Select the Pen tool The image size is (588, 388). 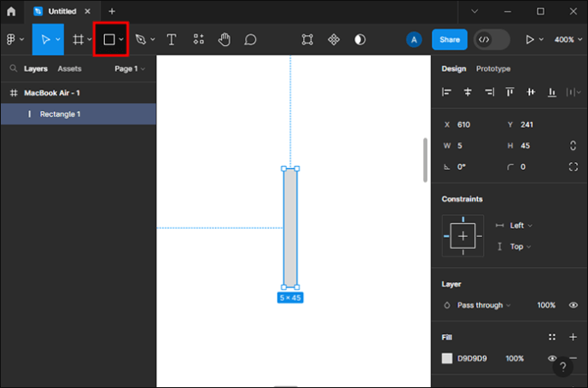[x=141, y=39]
